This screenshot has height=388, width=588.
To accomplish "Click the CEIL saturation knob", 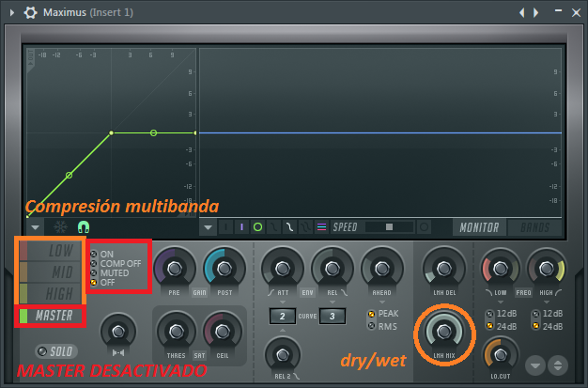I will click(223, 332).
